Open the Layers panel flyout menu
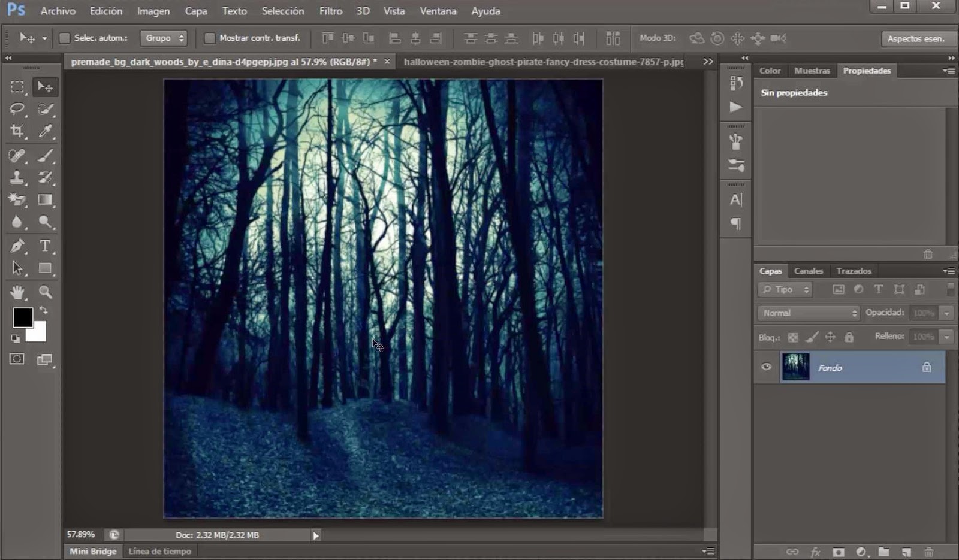The height and width of the screenshot is (560, 959). tap(948, 271)
